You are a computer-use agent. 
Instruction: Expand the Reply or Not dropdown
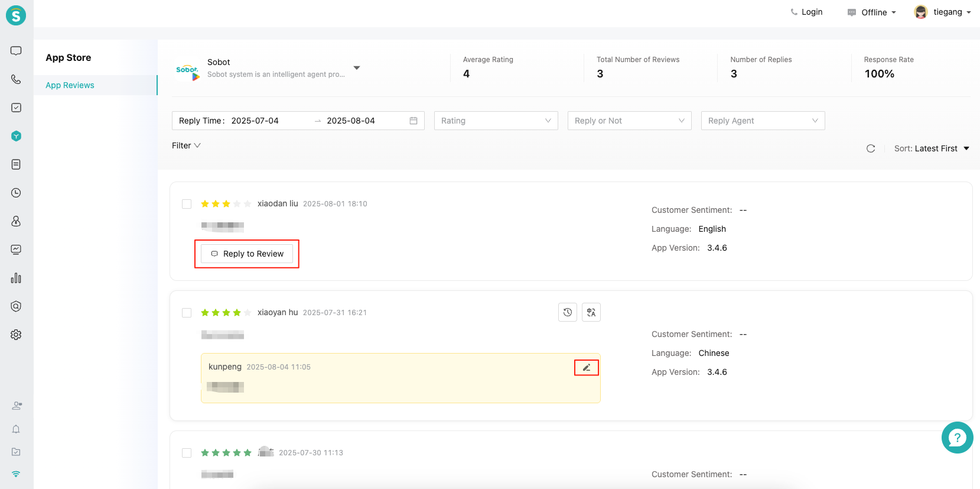(629, 121)
